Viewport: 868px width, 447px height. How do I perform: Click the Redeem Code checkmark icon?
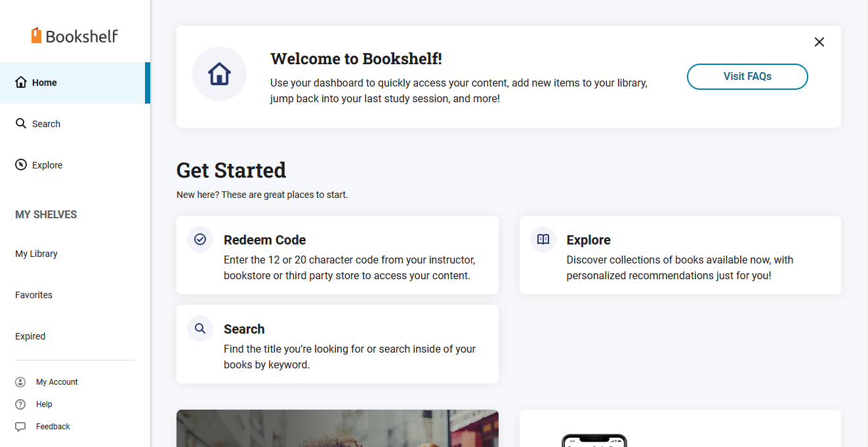click(200, 239)
